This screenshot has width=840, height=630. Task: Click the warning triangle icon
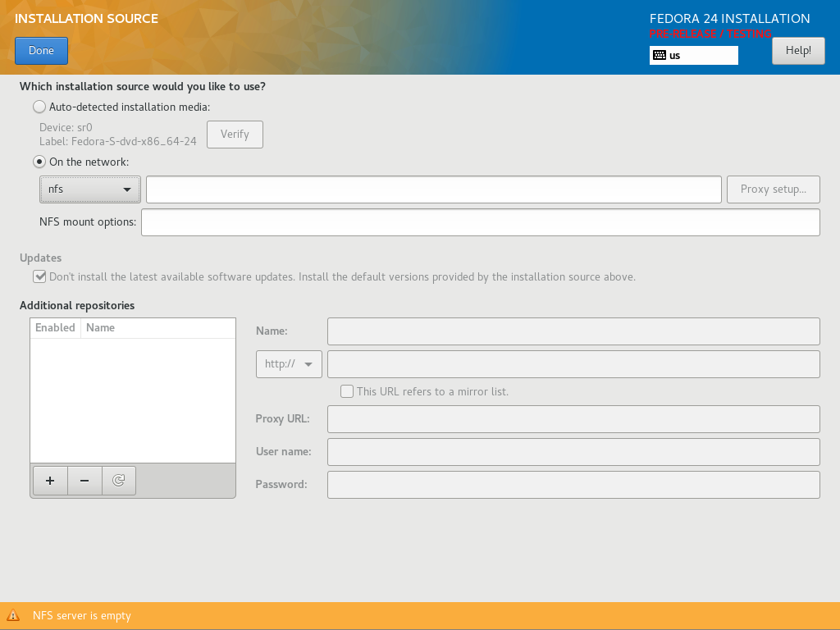pos(13,615)
